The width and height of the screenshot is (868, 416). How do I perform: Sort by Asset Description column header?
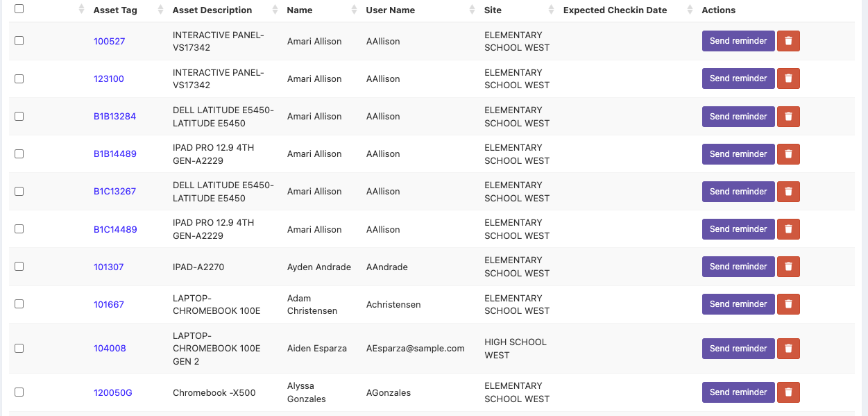(212, 10)
